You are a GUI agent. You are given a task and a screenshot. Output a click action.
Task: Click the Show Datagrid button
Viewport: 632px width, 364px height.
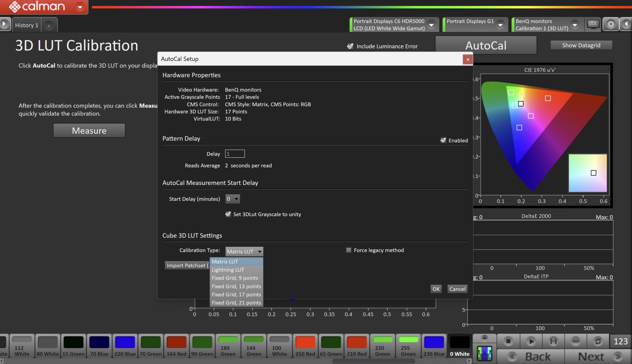coord(581,45)
